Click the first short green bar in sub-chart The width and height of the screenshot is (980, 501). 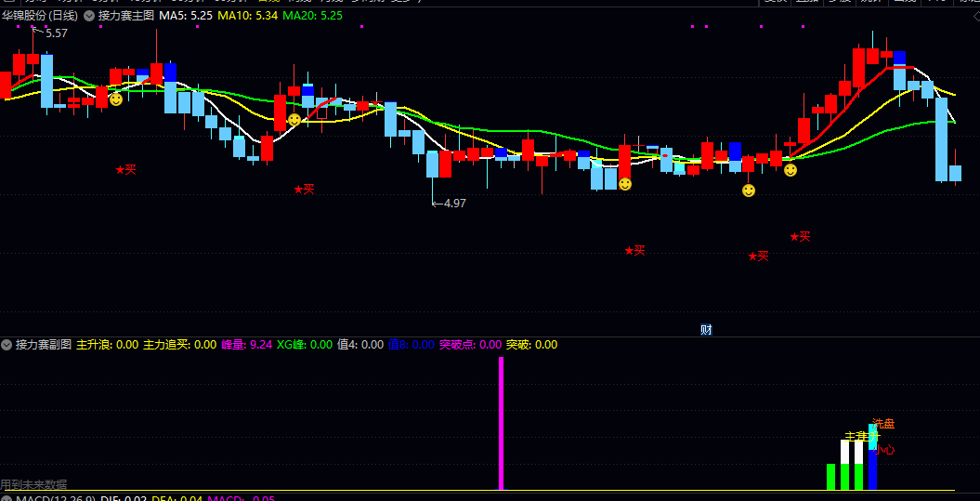pos(830,477)
